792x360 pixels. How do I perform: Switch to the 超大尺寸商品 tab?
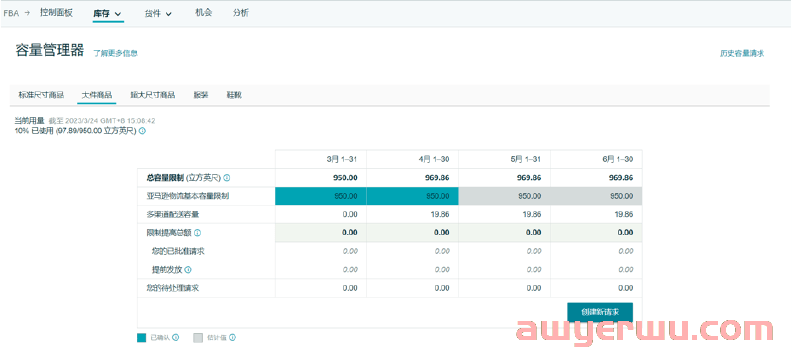coord(153,95)
